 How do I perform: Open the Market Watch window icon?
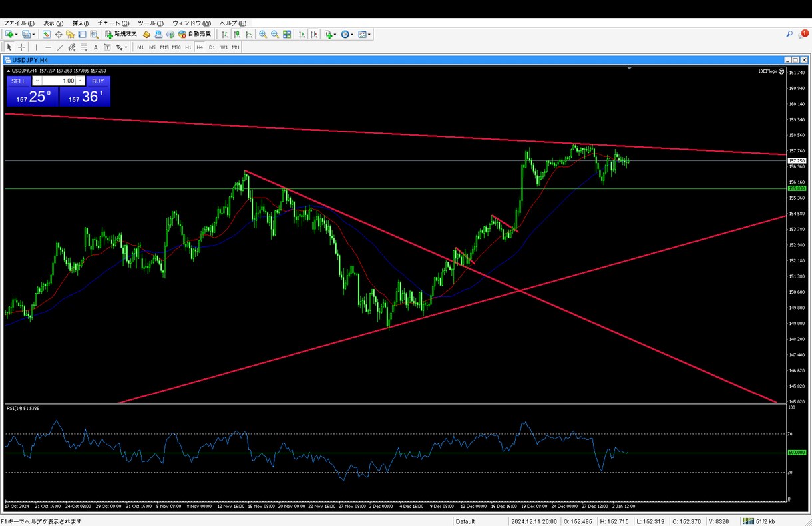pyautogui.click(x=47, y=34)
